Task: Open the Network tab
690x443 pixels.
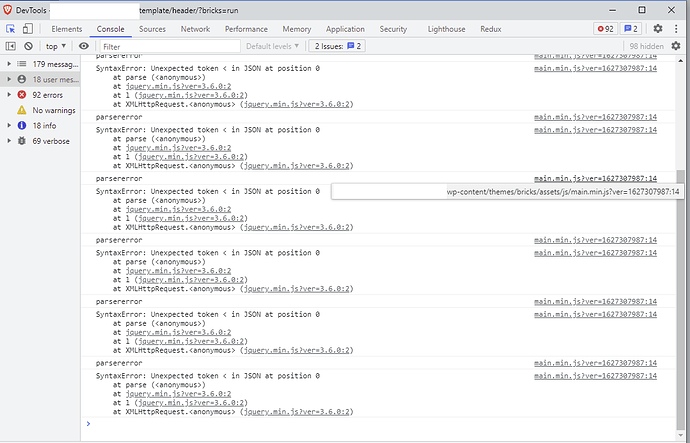Action: (x=195, y=29)
